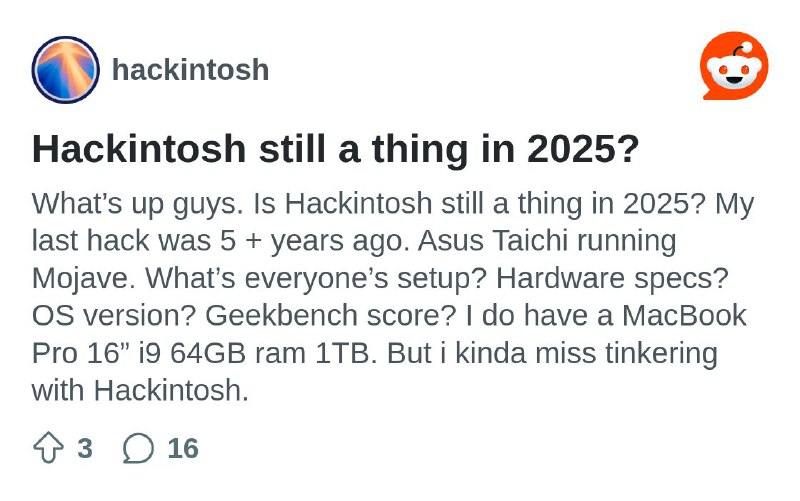Open comments via speech bubble icon
The height and width of the screenshot is (501, 800).
coord(138,448)
